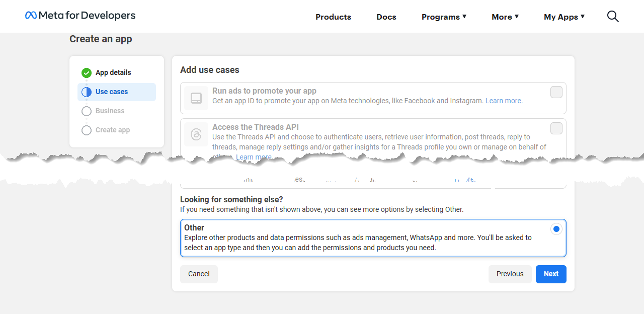This screenshot has width=644, height=314.
Task: Check the Run ads to promote your app box
Action: pos(556,92)
